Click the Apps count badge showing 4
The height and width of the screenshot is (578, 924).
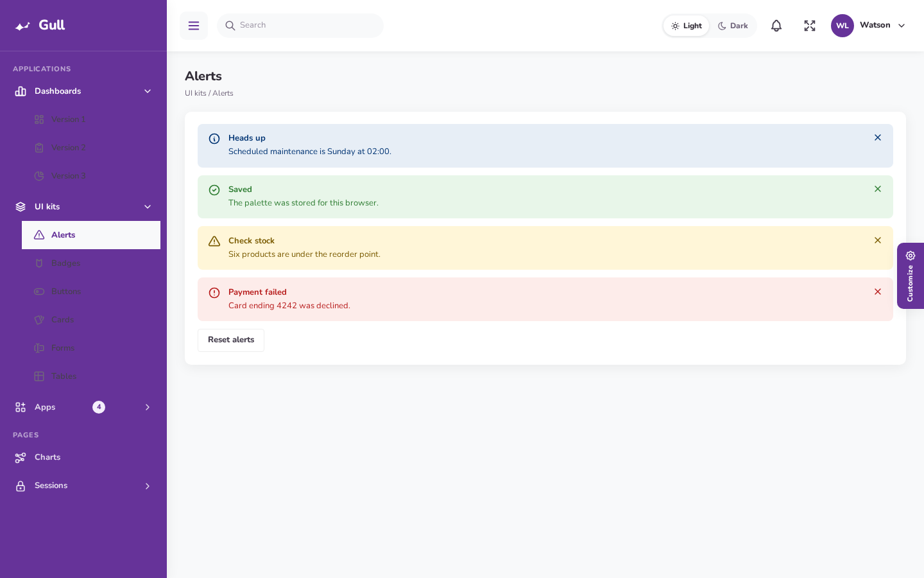(x=99, y=407)
